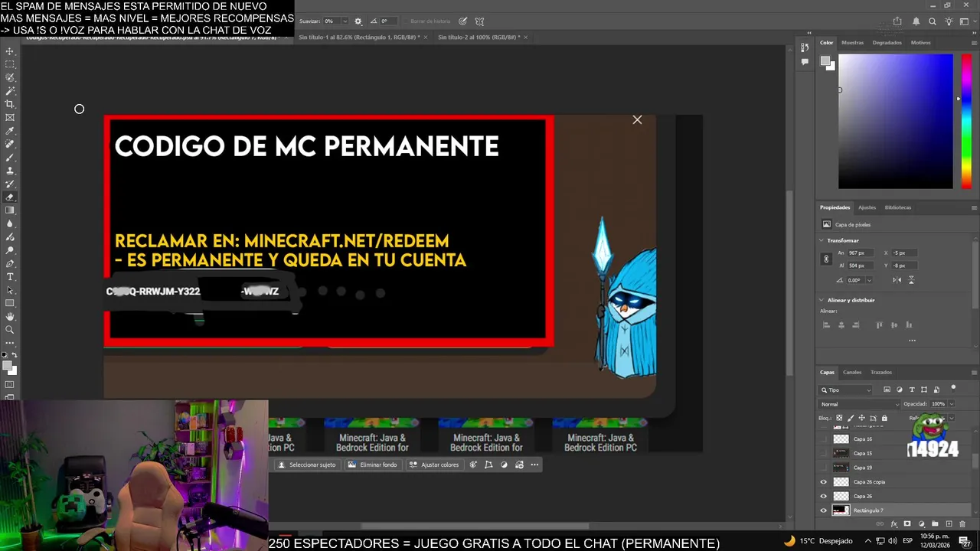Create a new adjustment layer icon
Screen dimensions: 980x551
921,524
